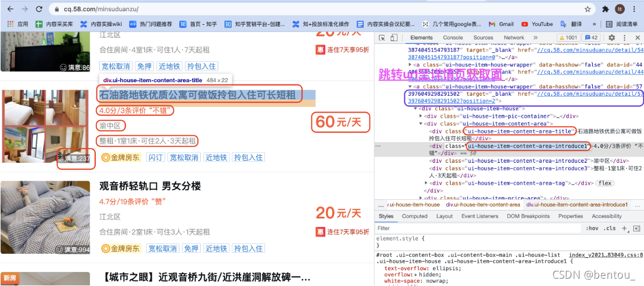Toggle the .cls class editor button
Screen dimensions: 644x286
click(610, 228)
